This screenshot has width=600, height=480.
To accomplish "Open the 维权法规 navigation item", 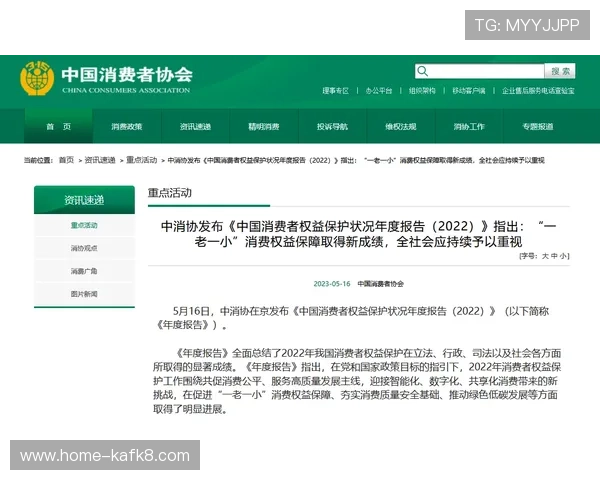I will click(x=401, y=126).
